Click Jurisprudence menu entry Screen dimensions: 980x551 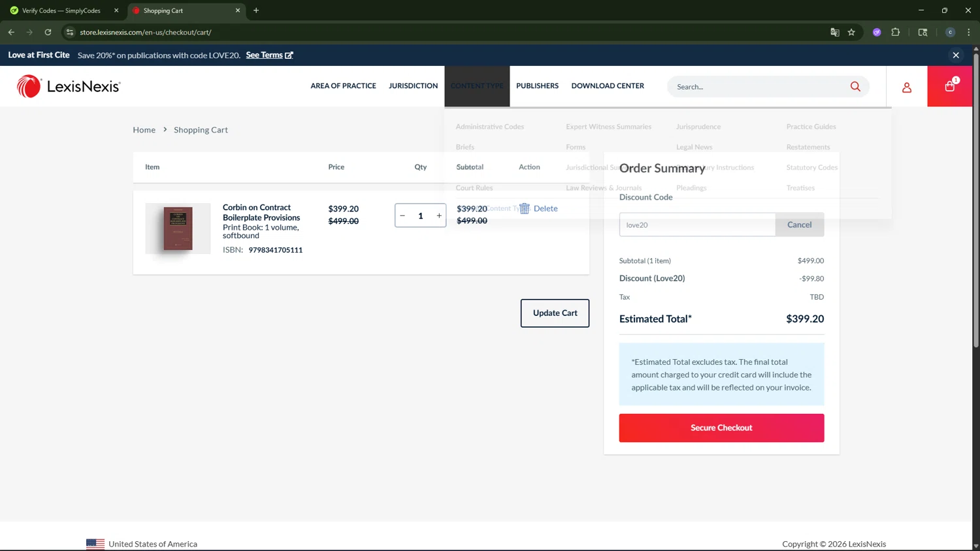pyautogui.click(x=698, y=127)
